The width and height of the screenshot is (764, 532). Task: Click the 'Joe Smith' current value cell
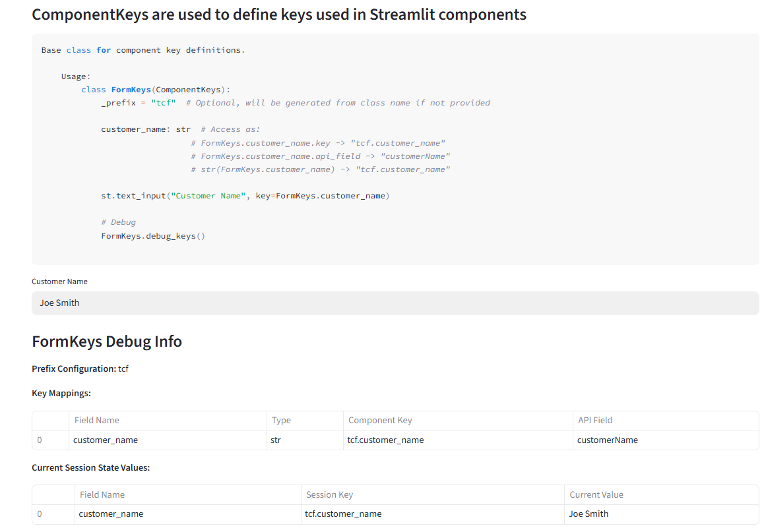[662, 514]
